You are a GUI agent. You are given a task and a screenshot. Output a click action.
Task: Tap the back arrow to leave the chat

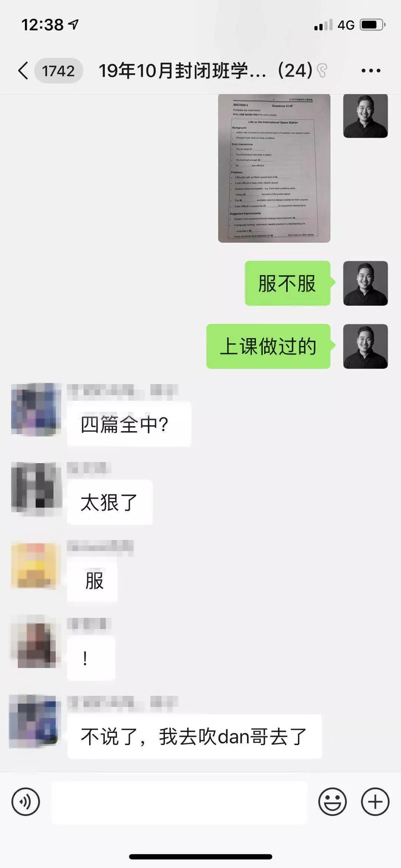[x=23, y=71]
